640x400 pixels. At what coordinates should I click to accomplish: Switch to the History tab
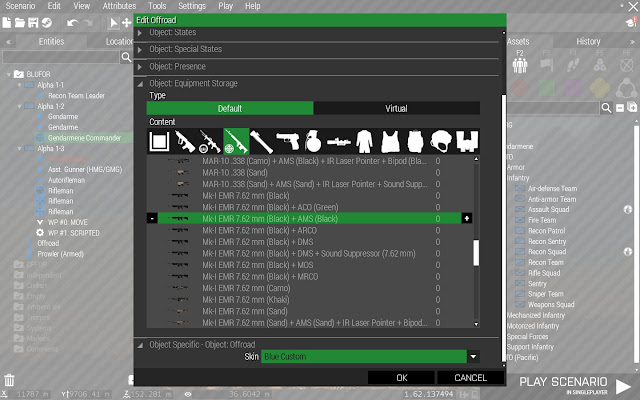pyautogui.click(x=588, y=41)
